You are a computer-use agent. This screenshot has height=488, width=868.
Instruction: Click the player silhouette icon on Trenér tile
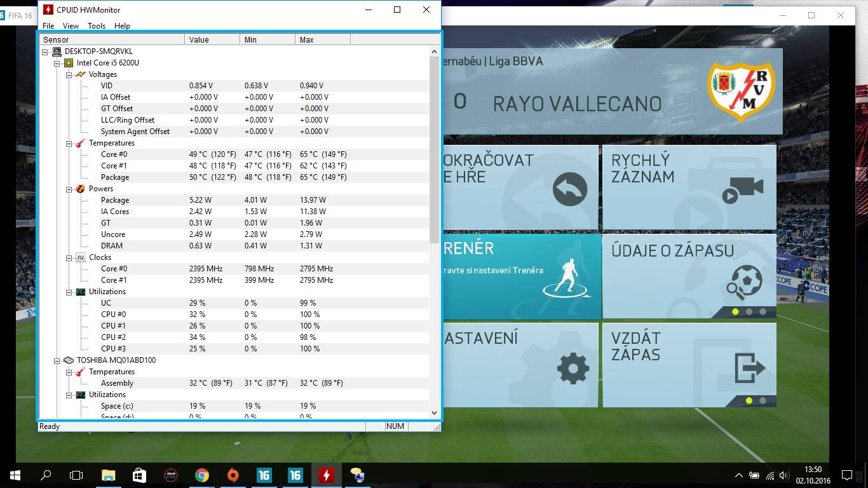point(567,278)
